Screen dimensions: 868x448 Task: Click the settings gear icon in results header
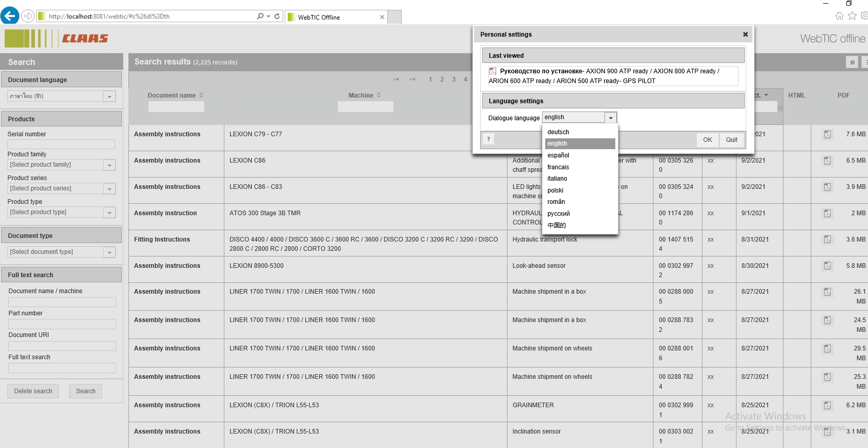[x=852, y=62]
